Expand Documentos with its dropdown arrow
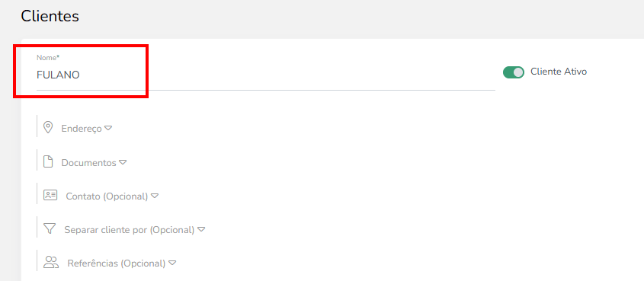 pos(123,162)
